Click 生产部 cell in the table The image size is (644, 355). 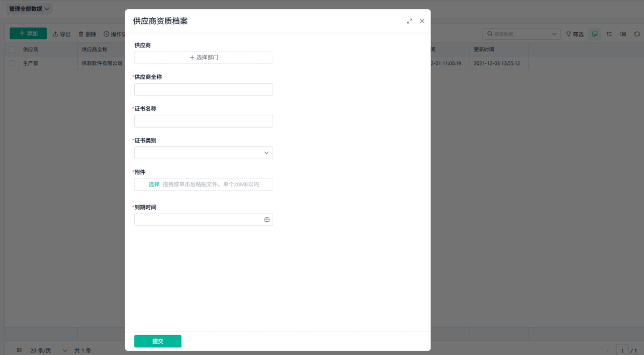48,63
